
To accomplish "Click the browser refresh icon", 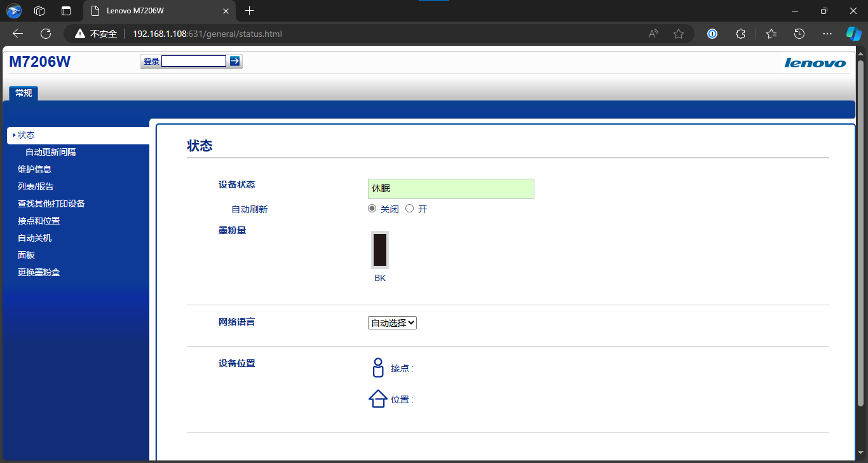I will tap(46, 34).
